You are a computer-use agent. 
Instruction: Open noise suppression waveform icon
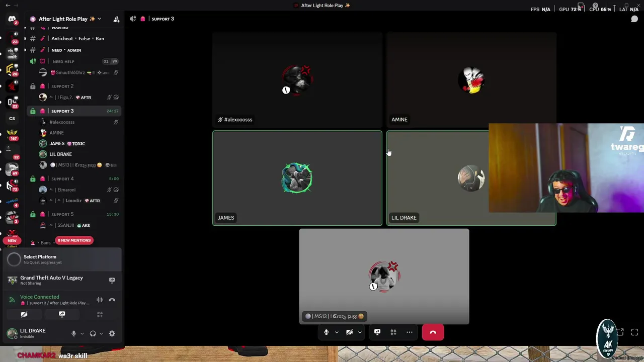click(x=100, y=300)
